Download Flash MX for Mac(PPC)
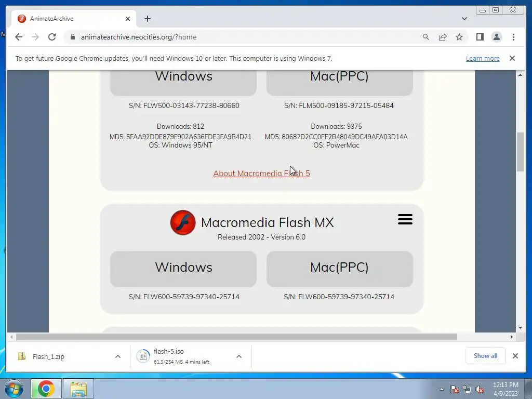 339,269
